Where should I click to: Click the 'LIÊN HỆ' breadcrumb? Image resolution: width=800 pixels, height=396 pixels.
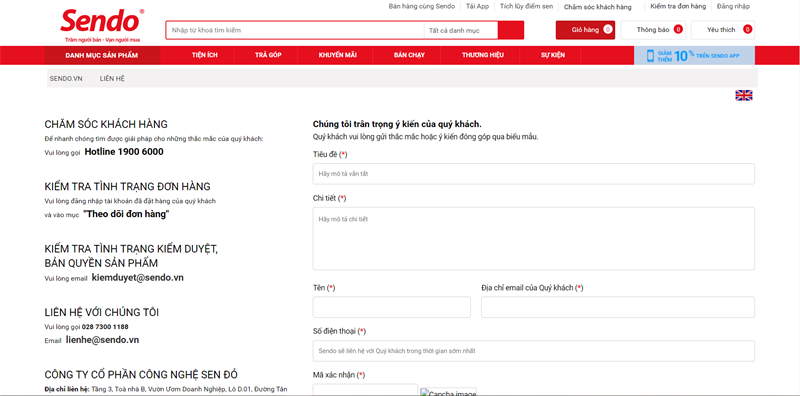click(112, 79)
